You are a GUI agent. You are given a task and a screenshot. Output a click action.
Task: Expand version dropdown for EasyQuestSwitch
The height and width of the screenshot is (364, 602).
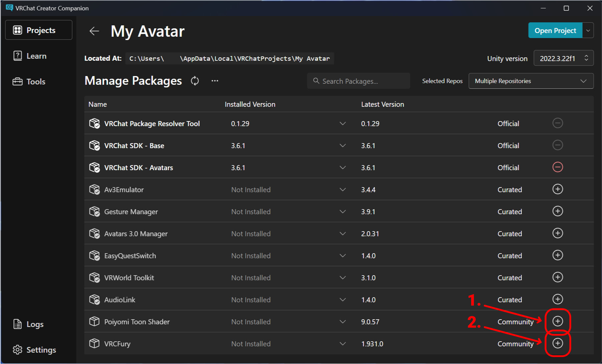pyautogui.click(x=343, y=256)
